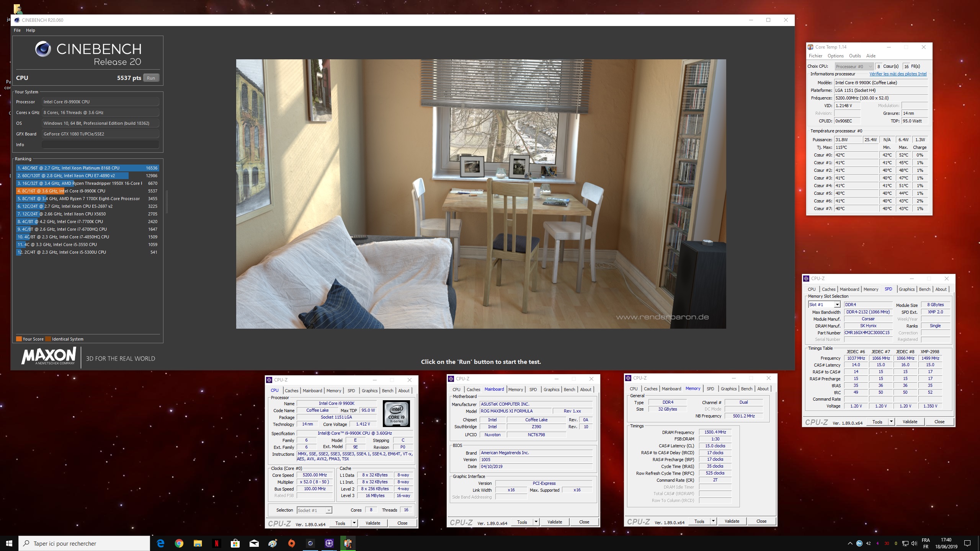Show hidden system tray icons chevron
The image size is (980, 551).
click(x=850, y=543)
